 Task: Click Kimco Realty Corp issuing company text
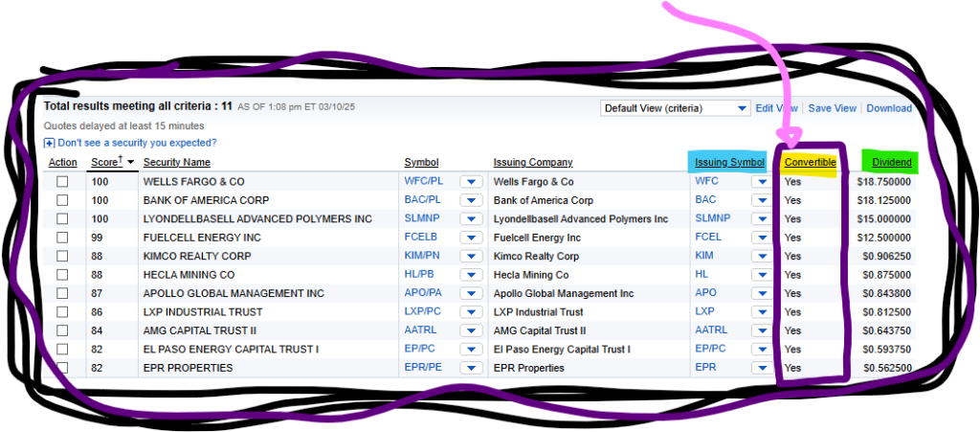(536, 257)
